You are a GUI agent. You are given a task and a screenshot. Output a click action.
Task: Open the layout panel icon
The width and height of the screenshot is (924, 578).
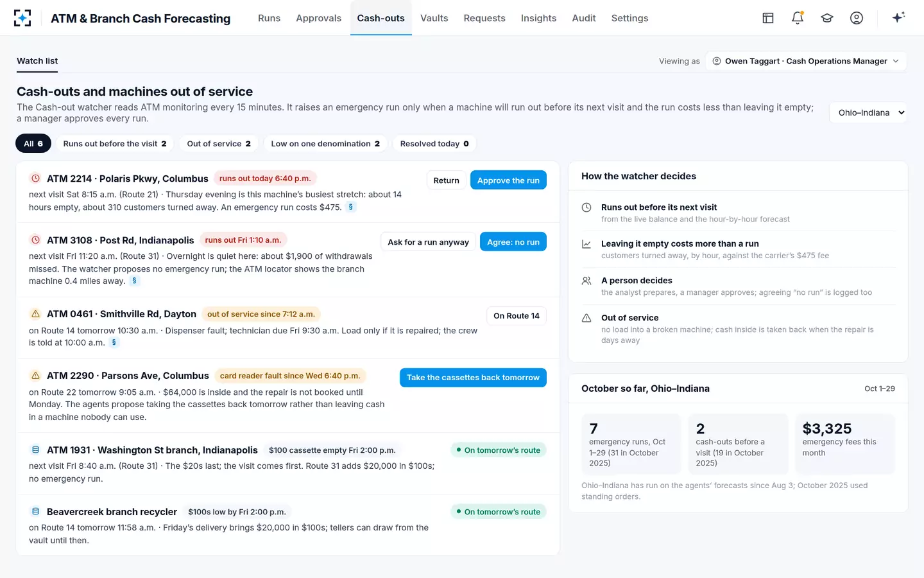pos(768,18)
